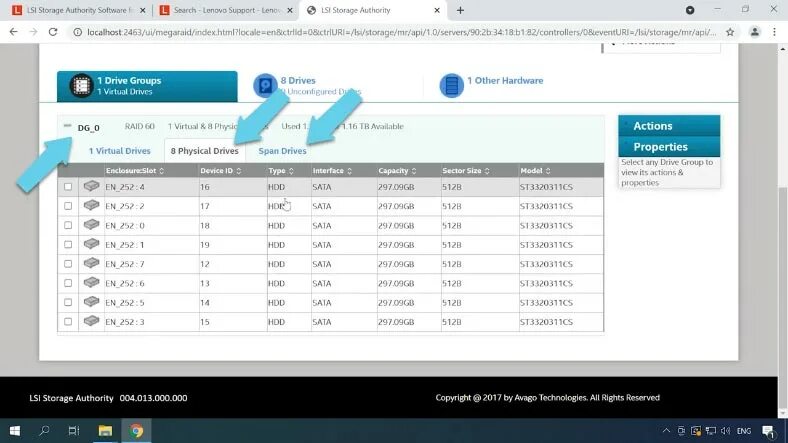Select drive icon for EN_252 : 0
The image size is (788, 443).
[x=91, y=225]
